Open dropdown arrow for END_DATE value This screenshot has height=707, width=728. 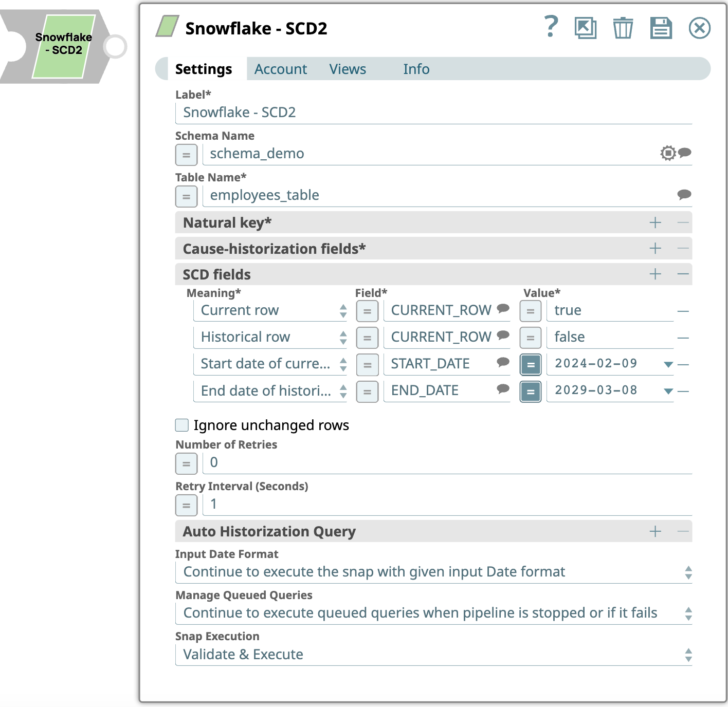coord(668,392)
